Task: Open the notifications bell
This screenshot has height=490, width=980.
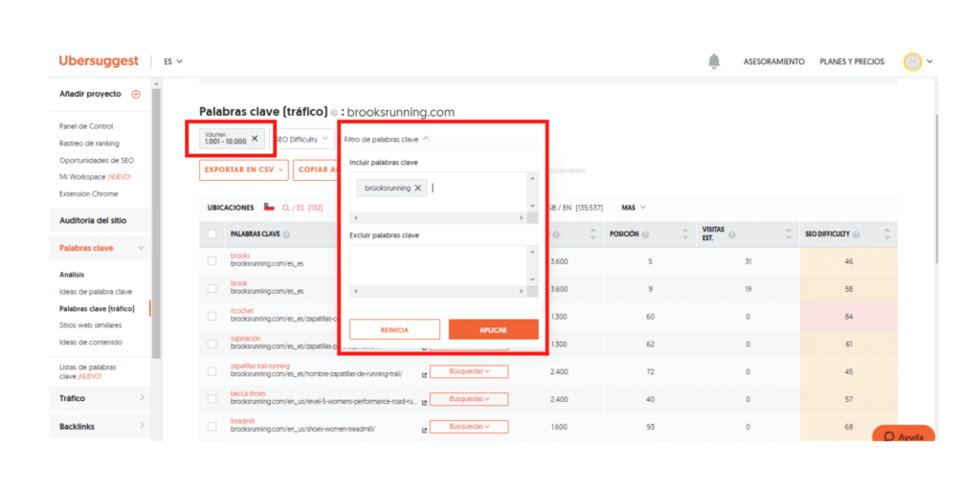Action: pos(714,60)
